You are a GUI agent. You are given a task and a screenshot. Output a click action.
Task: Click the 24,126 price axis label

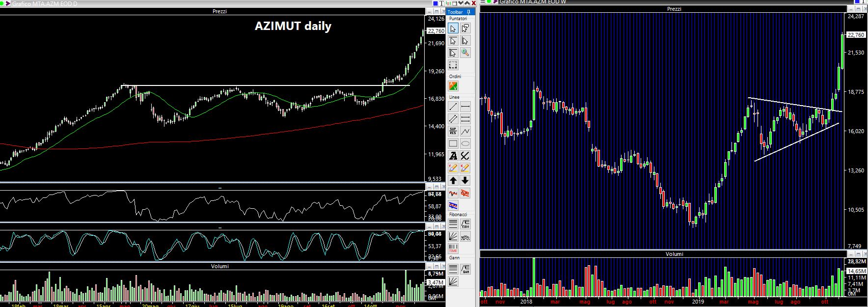point(436,19)
